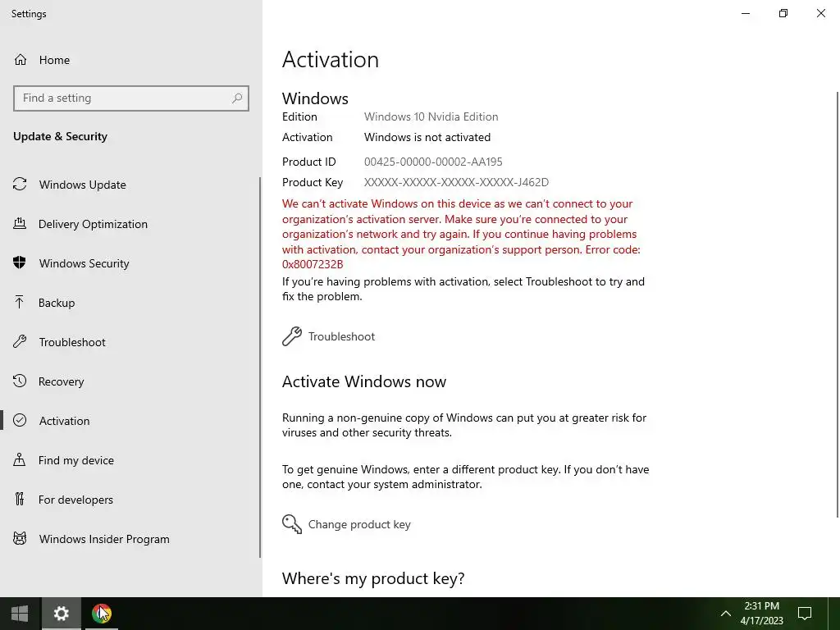Click the Backup arrow icon
840x630 pixels.
20,303
